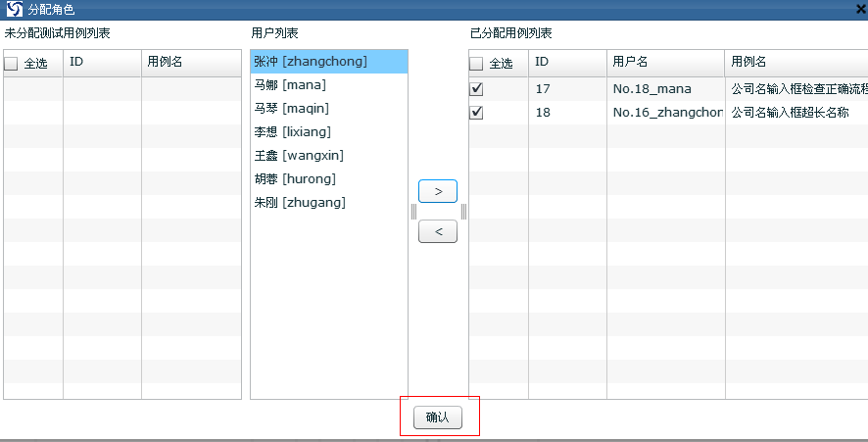
Task: Select user 朱刚 [zhugang]
Action: pos(299,203)
